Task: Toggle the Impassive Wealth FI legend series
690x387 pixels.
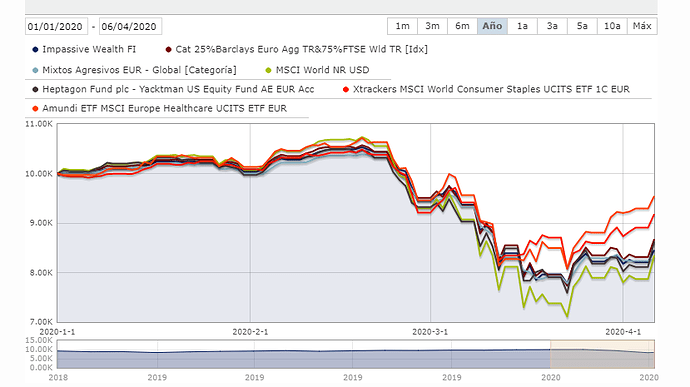Action: (x=84, y=49)
